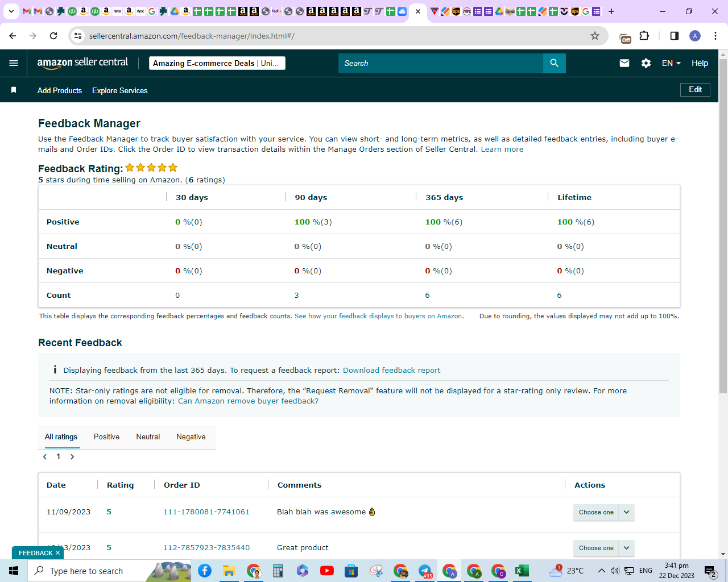This screenshot has height=582, width=728.
Task: Open the Choose one dropdown for order 111-1780081-7741061
Action: coord(603,512)
